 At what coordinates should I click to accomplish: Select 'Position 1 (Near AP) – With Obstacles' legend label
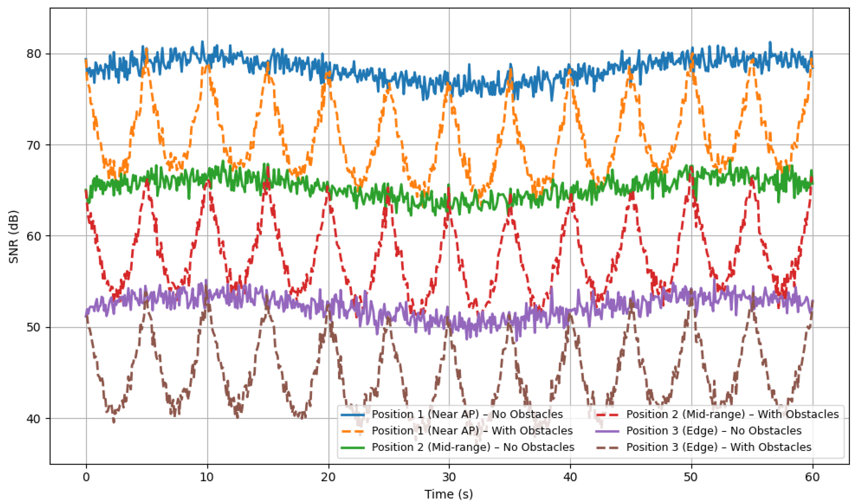[x=472, y=431]
